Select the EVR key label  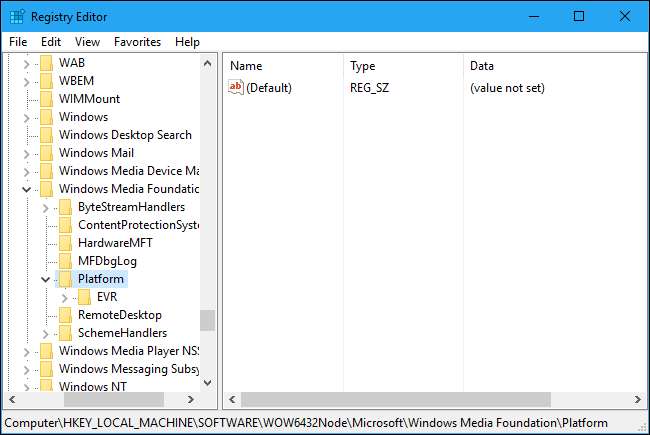(x=107, y=297)
